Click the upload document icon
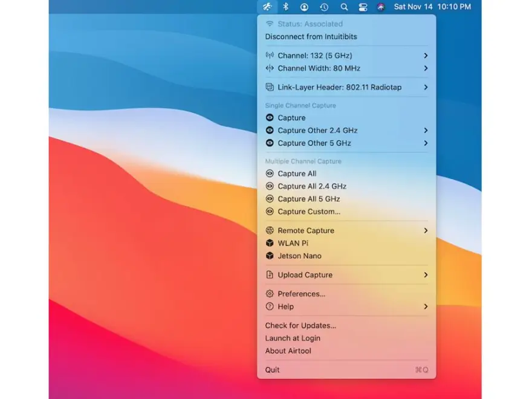The height and width of the screenshot is (399, 532). pos(270,275)
